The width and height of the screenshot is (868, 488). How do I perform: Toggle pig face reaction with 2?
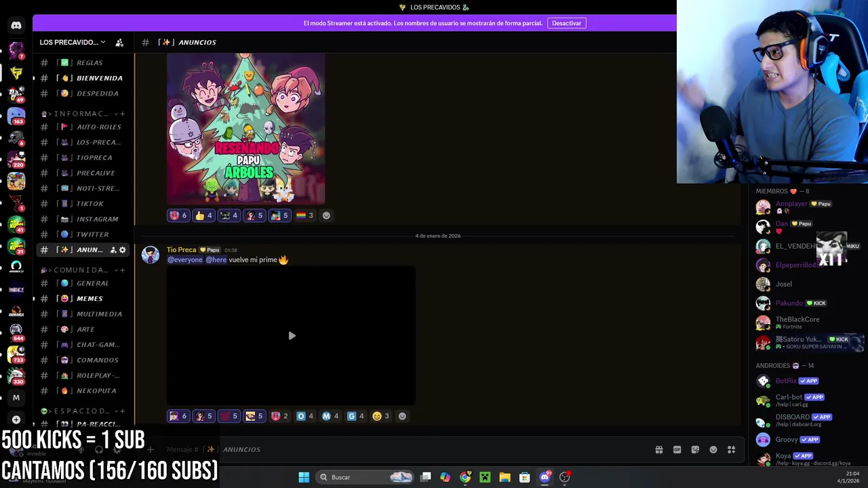click(x=280, y=416)
